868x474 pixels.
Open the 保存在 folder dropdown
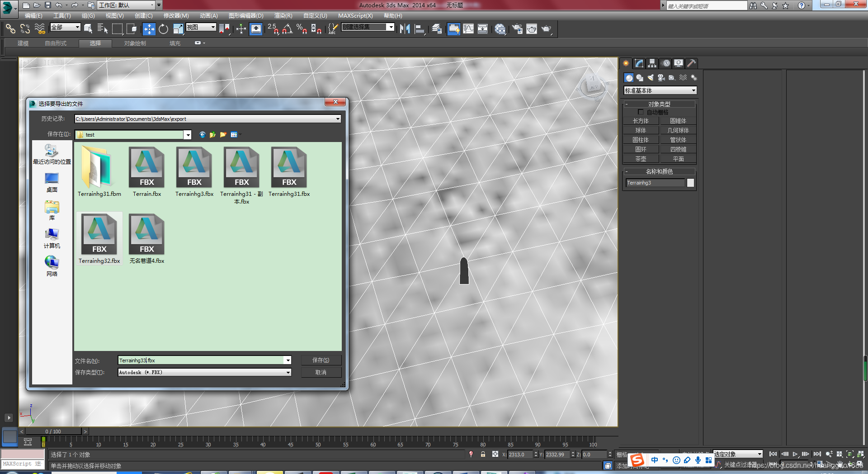coord(187,135)
